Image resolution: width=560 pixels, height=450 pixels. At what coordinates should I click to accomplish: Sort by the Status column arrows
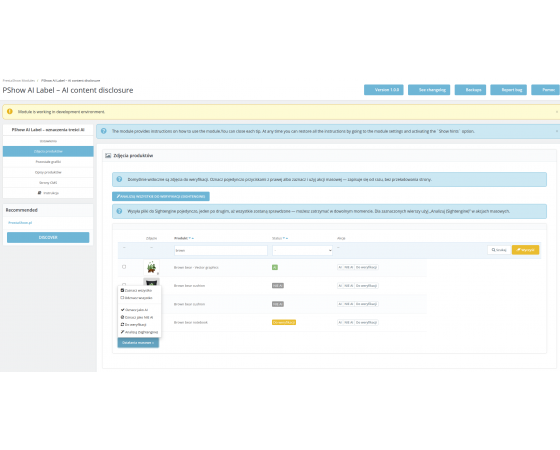[x=286, y=238]
